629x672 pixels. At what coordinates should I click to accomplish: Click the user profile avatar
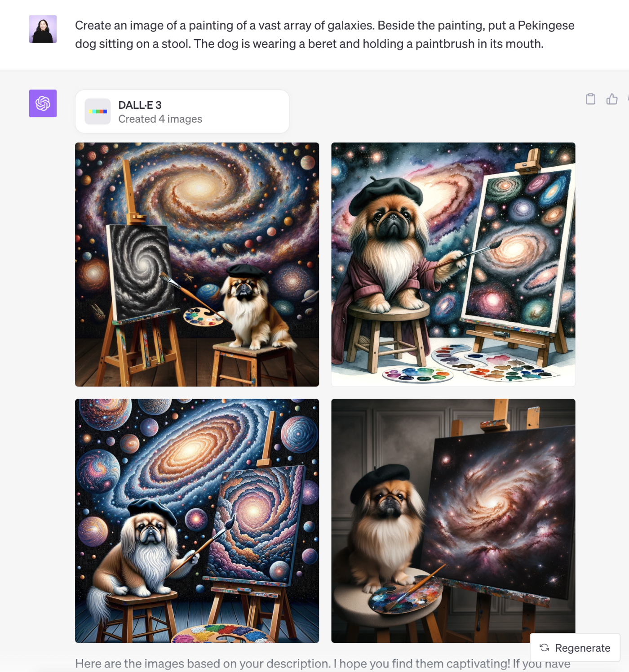[x=43, y=29]
